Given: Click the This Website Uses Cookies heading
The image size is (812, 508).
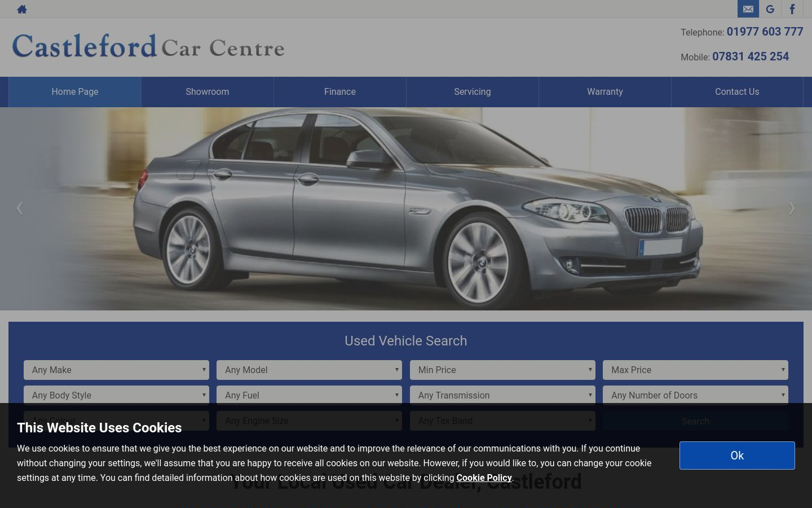Looking at the screenshot, I should 99,428.
